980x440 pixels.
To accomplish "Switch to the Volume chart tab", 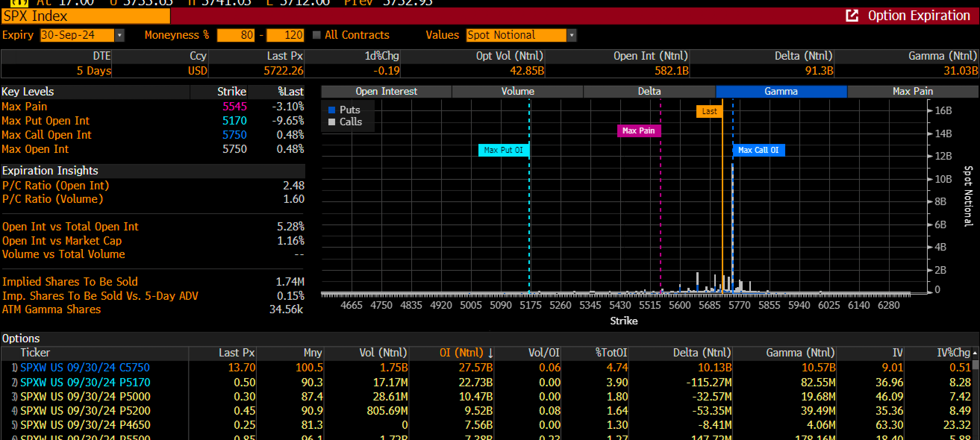I will [x=517, y=91].
